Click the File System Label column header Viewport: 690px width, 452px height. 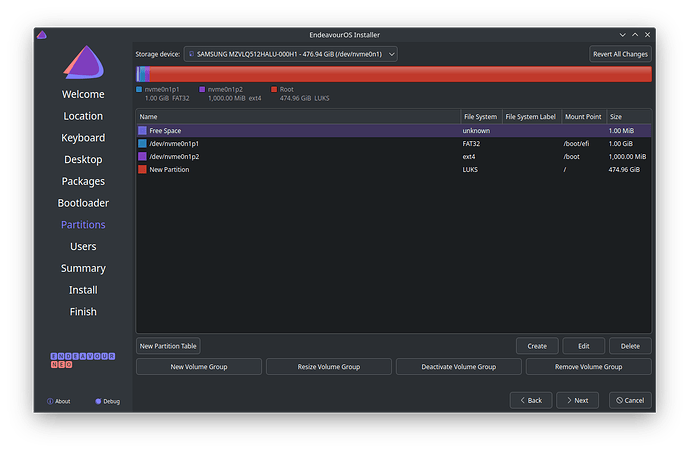coord(531,117)
